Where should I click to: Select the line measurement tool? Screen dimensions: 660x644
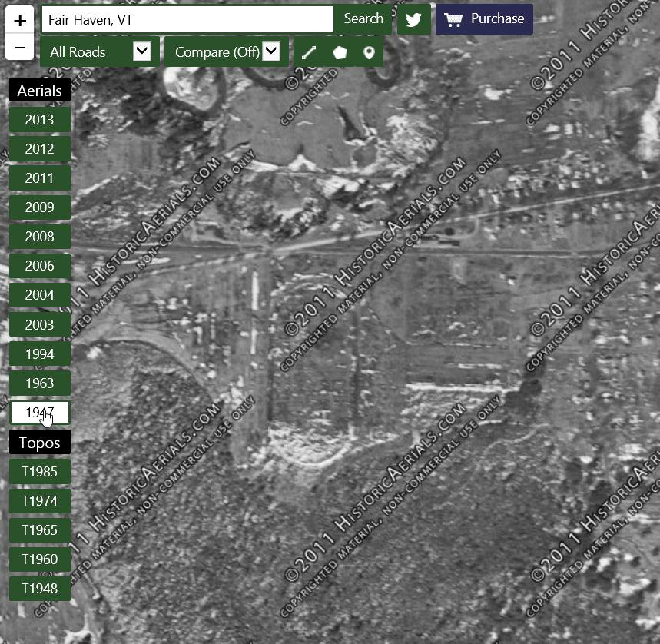(309, 52)
